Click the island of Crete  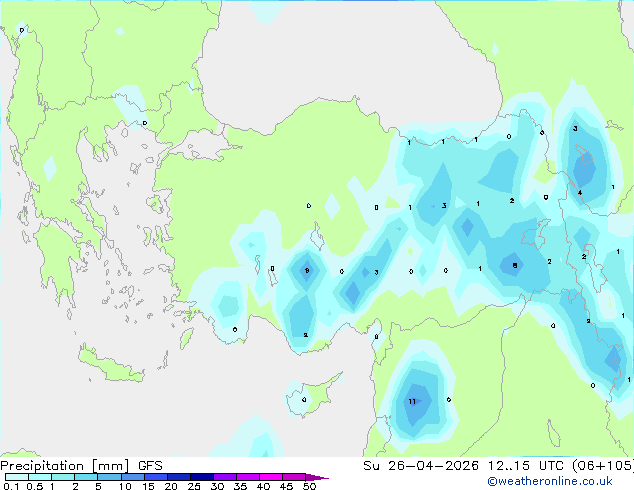point(111,366)
